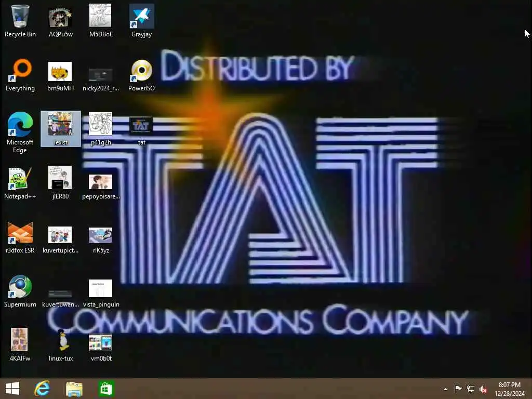Select the vm0b0t image file
The height and width of the screenshot is (399, 532).
[101, 348]
